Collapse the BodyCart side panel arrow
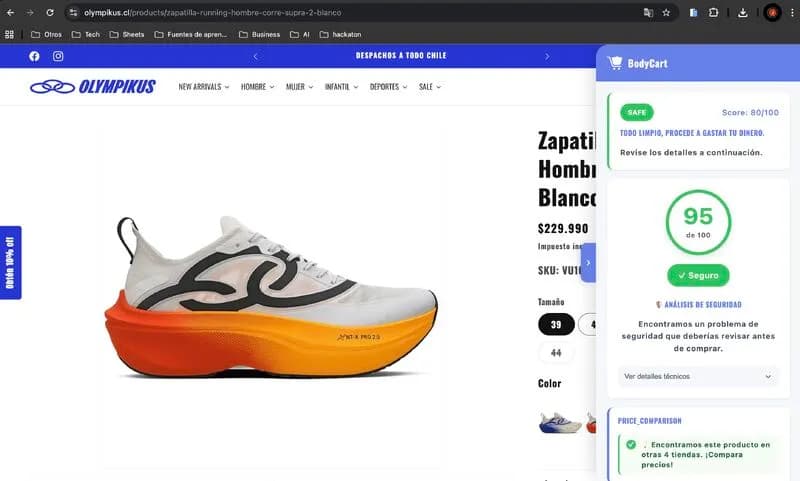This screenshot has height=481, width=800. pos(588,262)
